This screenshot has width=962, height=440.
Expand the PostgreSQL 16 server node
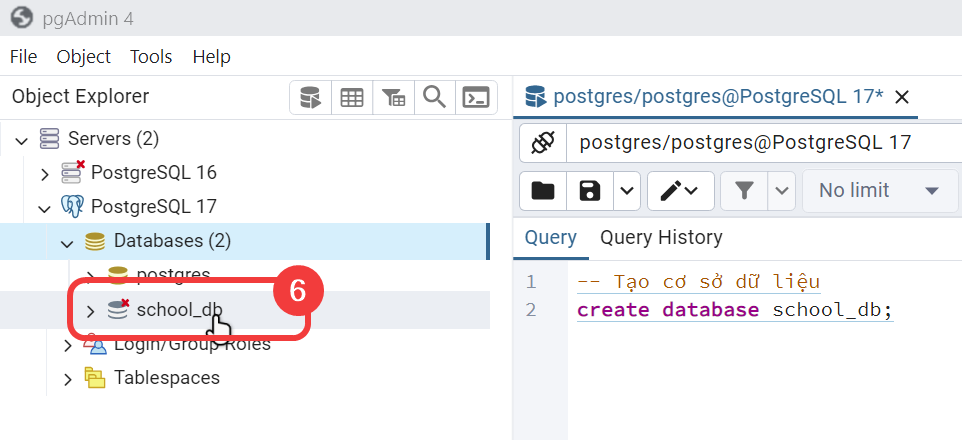[44, 173]
